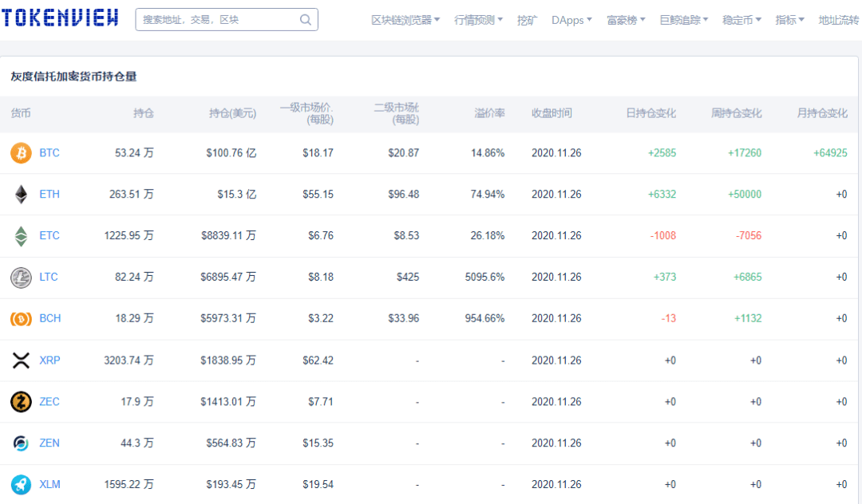
Task: Click the Bitcoin BTC coin icon
Action: (x=21, y=152)
